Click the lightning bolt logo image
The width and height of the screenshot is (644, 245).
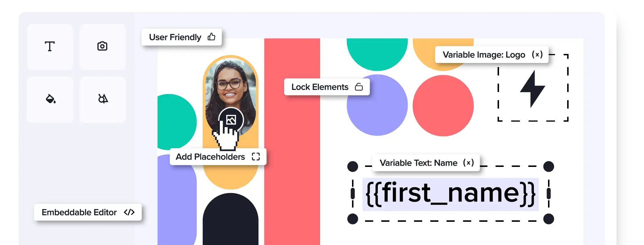[533, 89]
